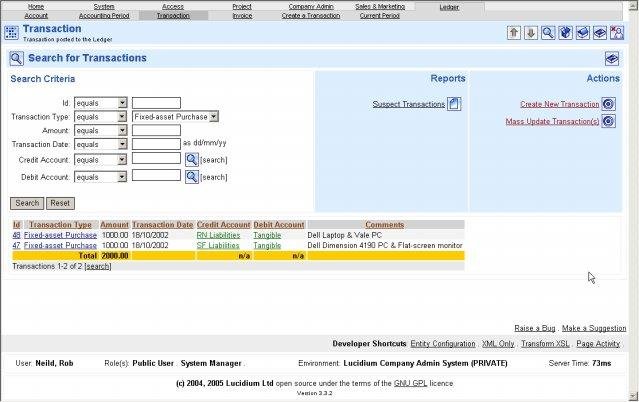Switch to the Ledger tab
The height and width of the screenshot is (402, 639).
tap(449, 7)
